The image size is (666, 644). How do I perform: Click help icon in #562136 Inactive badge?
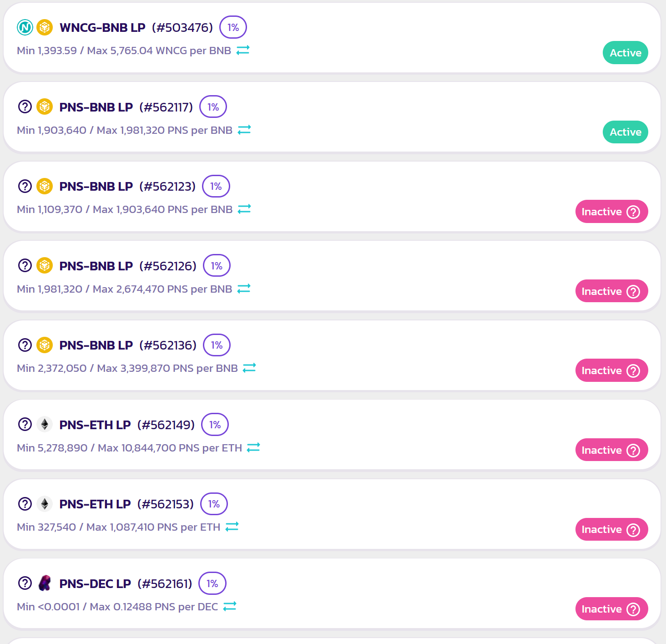(x=633, y=371)
